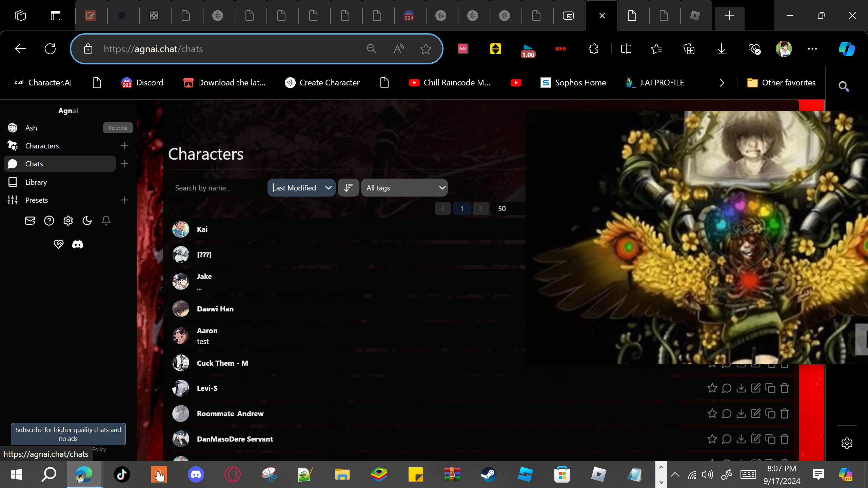This screenshot has height=488, width=868.
Task: Download Levi-S character file
Action: coord(741,388)
